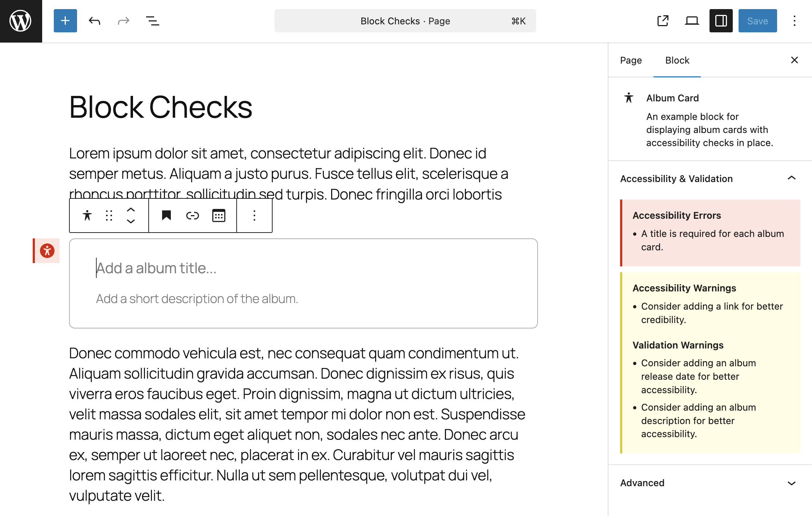
Task: Close the Block settings panel
Action: [795, 60]
